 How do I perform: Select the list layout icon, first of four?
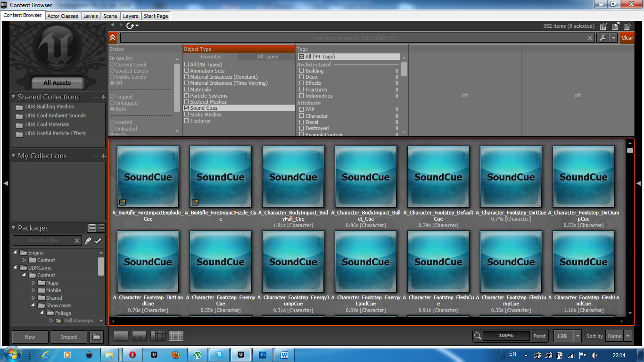pos(121,336)
